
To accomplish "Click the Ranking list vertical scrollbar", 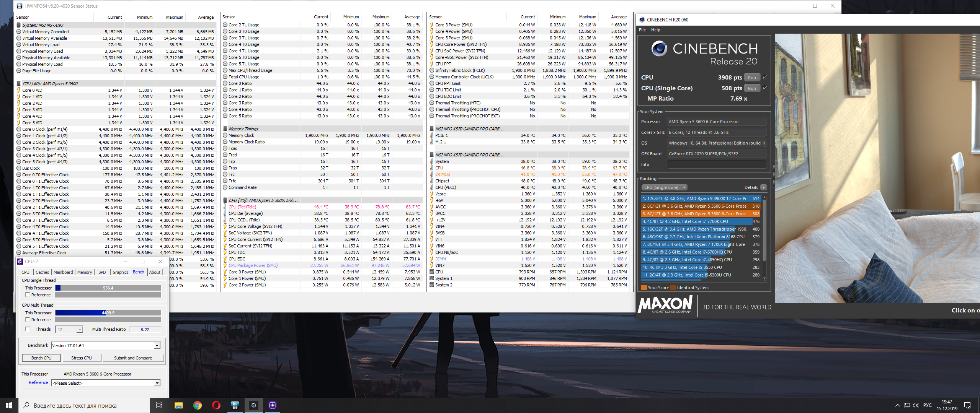I will 764,229.
